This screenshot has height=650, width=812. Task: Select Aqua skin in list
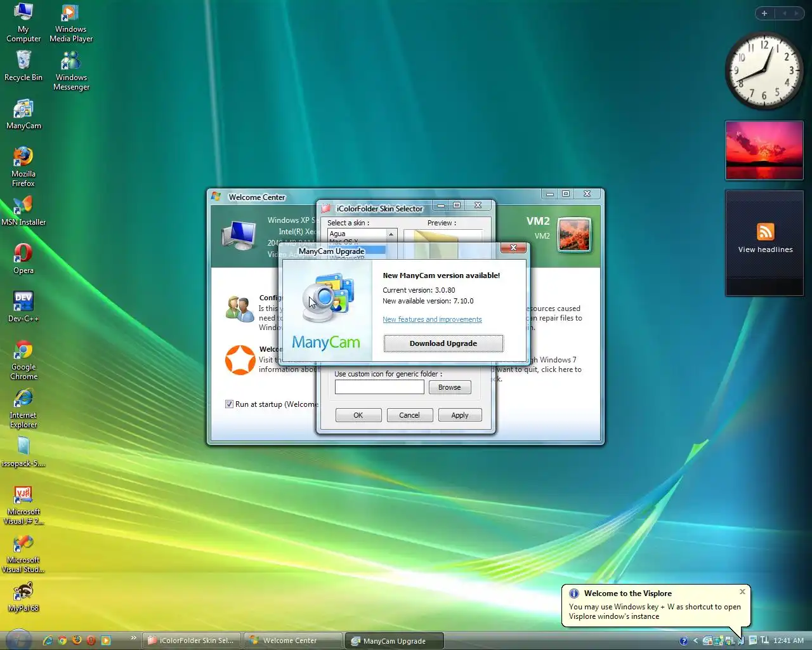[357, 234]
